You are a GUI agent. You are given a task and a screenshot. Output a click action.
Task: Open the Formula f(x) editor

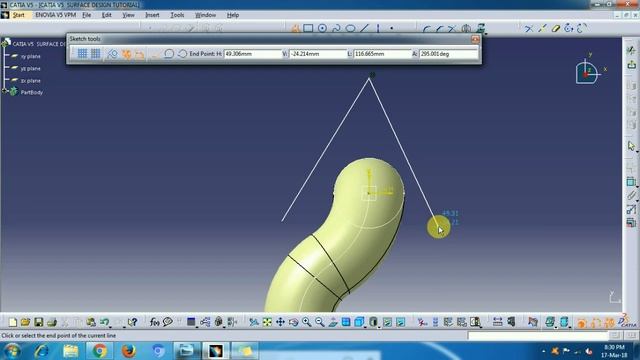coord(154,322)
